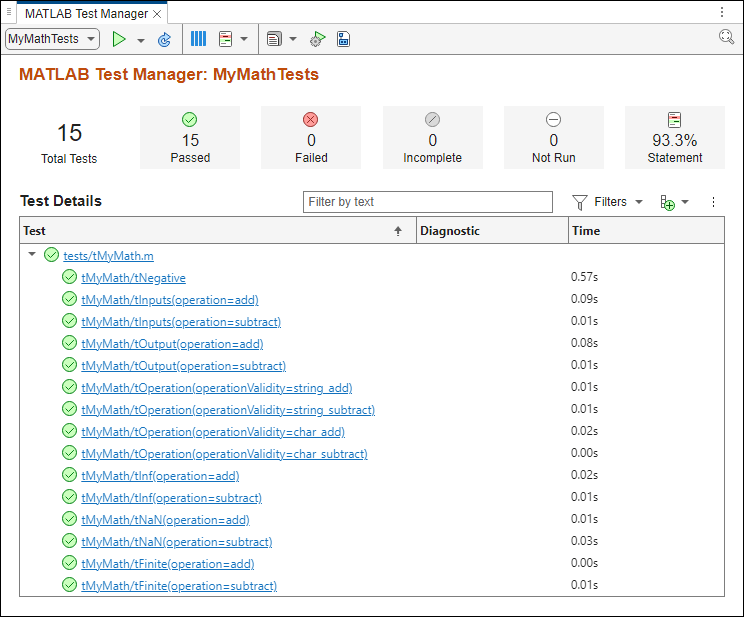Open the run options dropdown arrow

coord(141,40)
